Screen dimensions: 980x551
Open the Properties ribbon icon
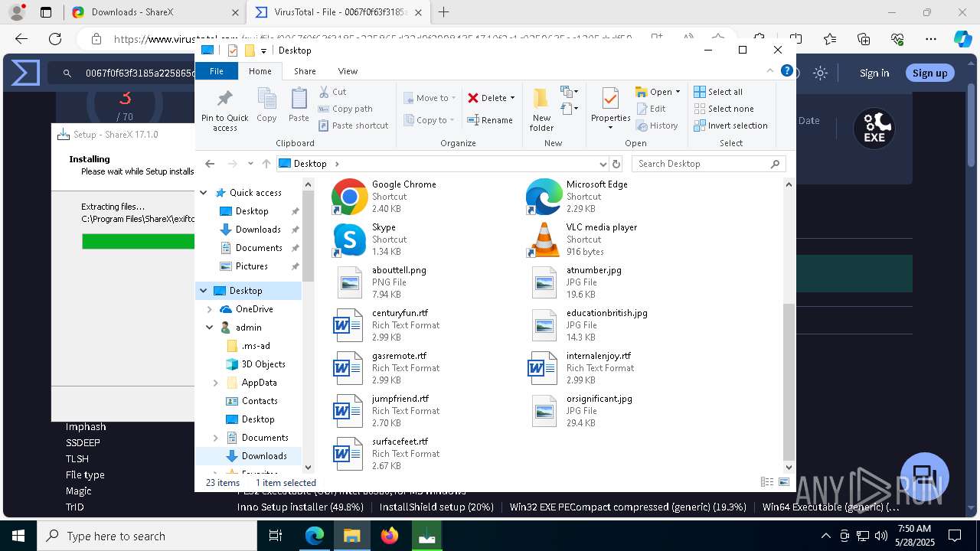pos(610,99)
